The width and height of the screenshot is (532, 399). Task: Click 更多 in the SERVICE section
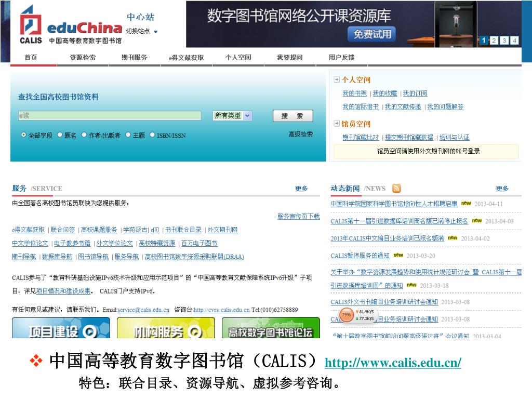[301, 189]
